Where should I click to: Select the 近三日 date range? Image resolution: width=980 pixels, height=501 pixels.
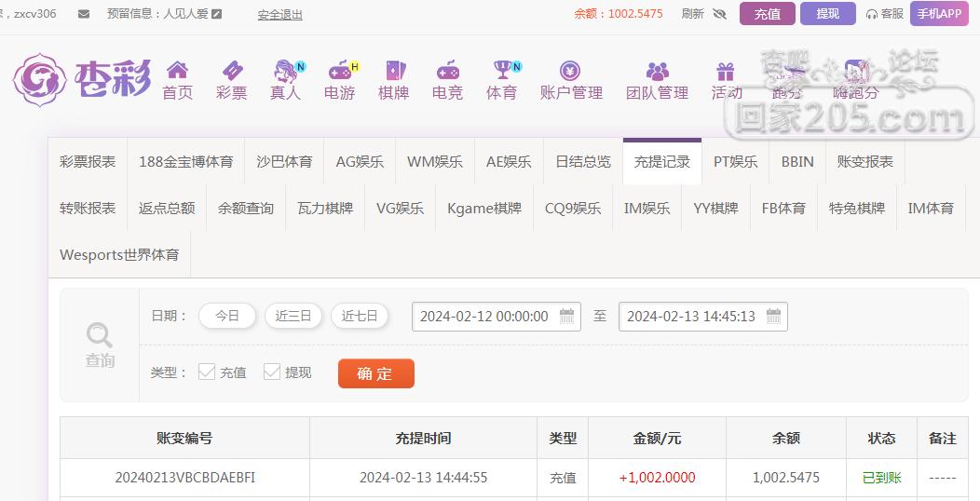293,316
